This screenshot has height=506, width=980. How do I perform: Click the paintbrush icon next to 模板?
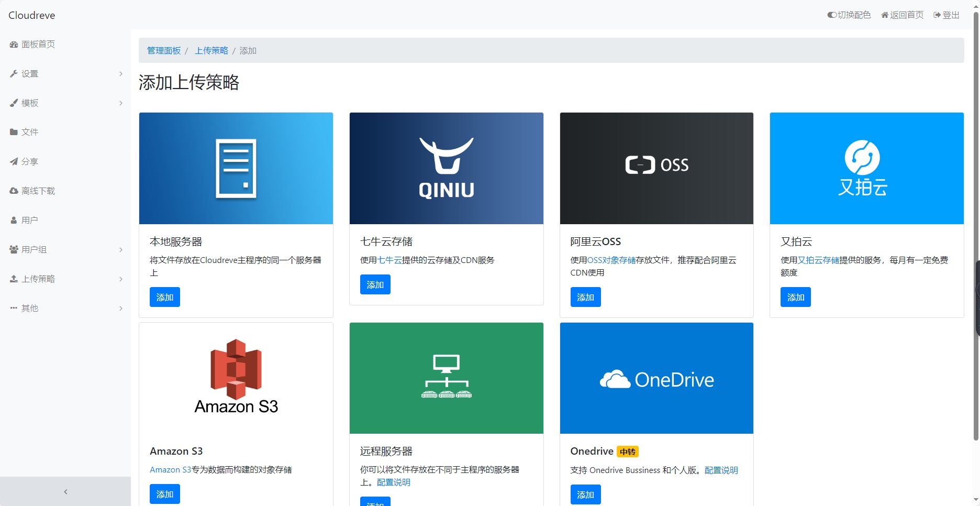(x=14, y=103)
